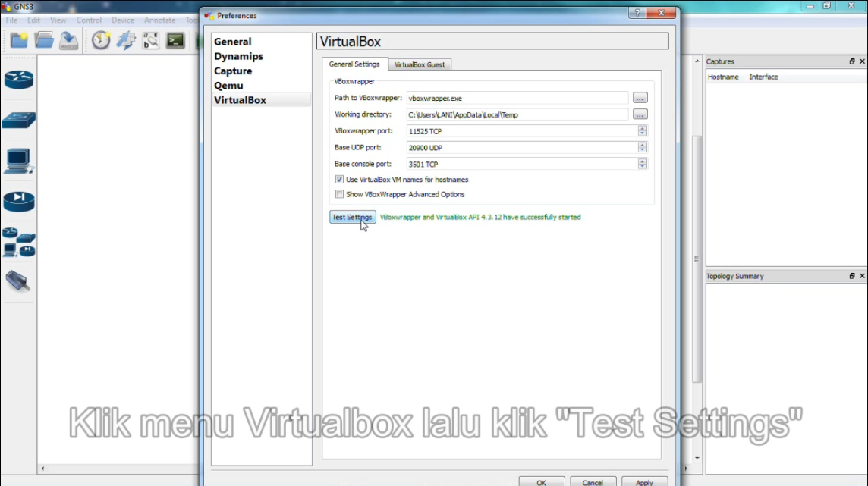Viewport: 868px width, 486px height.
Task: Click the Open project folder icon
Action: tap(44, 40)
